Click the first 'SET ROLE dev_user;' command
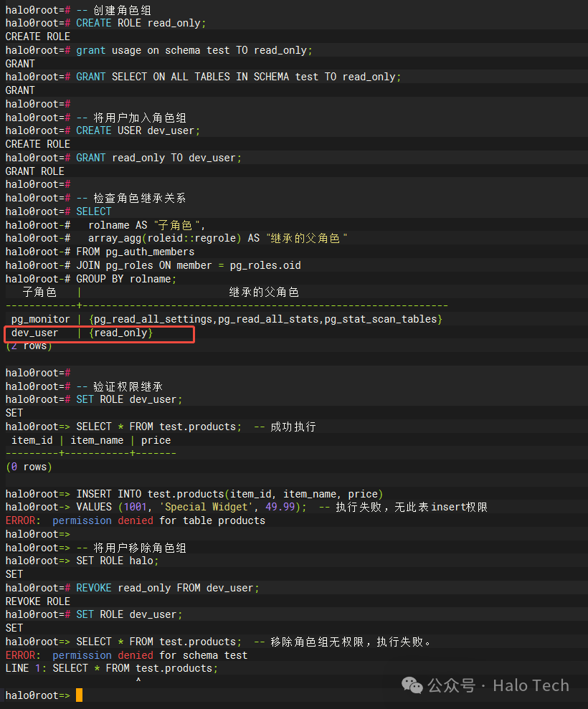The image size is (588, 709). (129, 400)
